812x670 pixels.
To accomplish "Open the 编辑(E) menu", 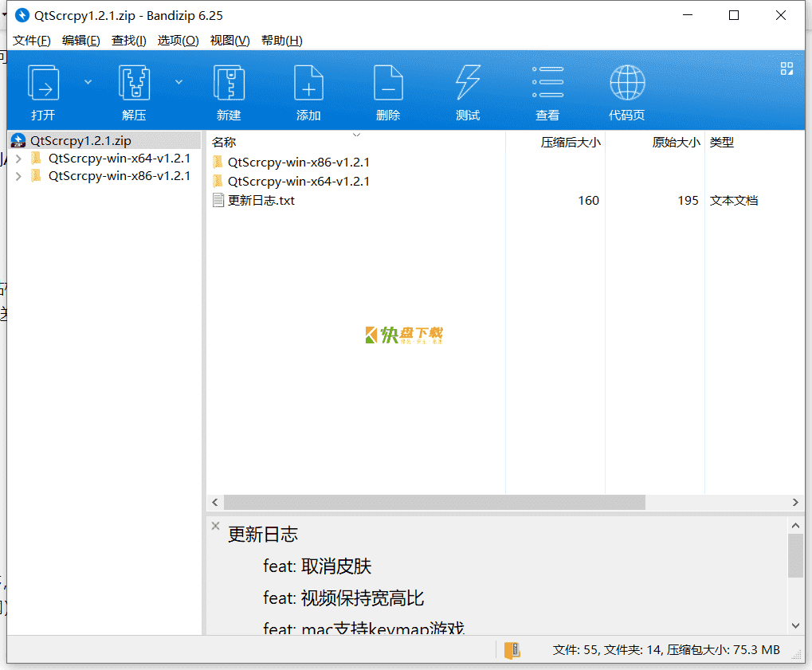I will tap(80, 41).
